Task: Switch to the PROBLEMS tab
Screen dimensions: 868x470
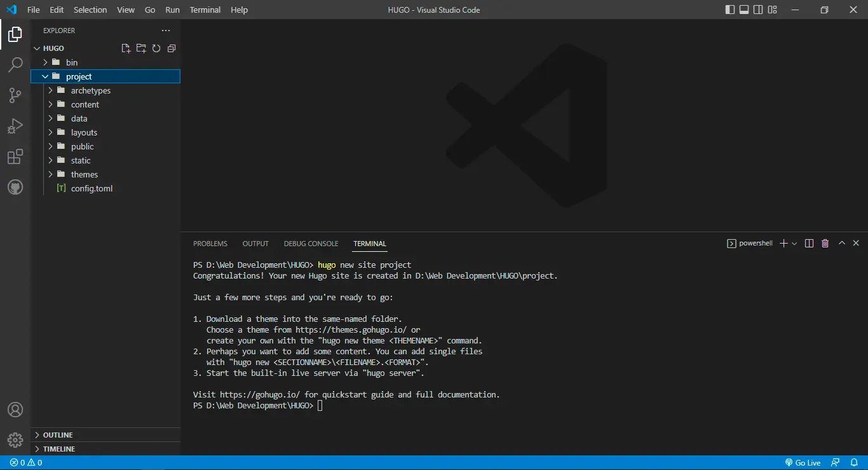Action: pos(210,244)
